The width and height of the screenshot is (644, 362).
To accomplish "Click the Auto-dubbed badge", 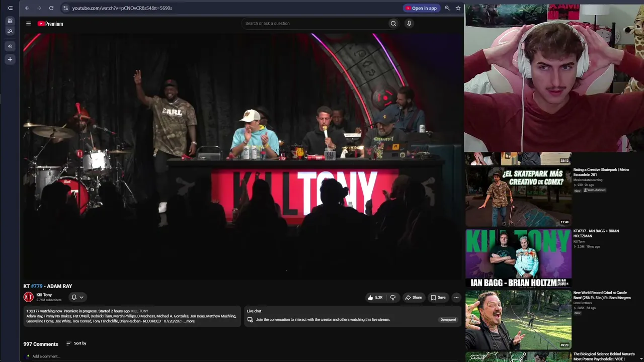I will [x=595, y=190].
